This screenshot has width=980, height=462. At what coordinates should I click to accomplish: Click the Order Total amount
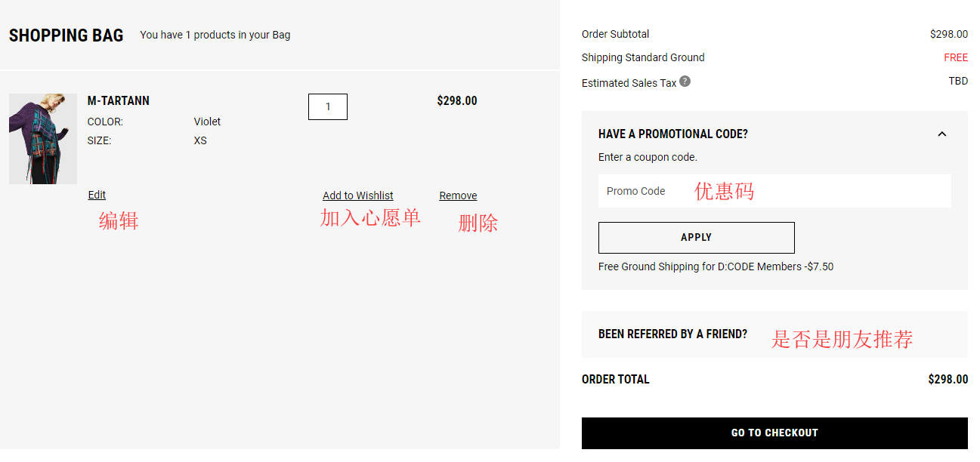tap(948, 380)
